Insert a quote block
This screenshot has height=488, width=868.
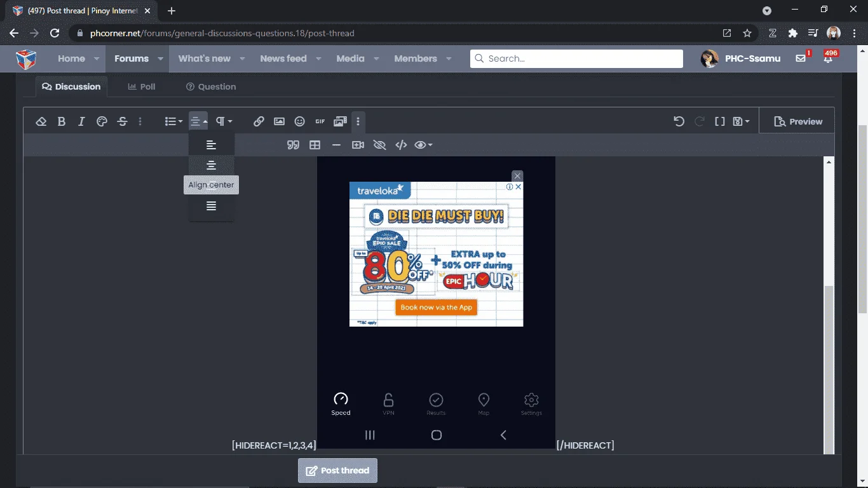coord(293,145)
